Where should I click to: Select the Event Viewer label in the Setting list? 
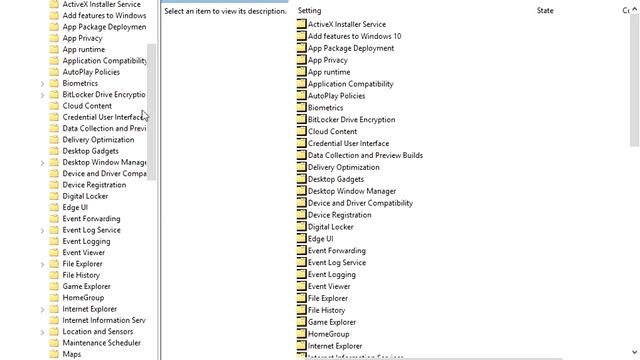tap(329, 287)
